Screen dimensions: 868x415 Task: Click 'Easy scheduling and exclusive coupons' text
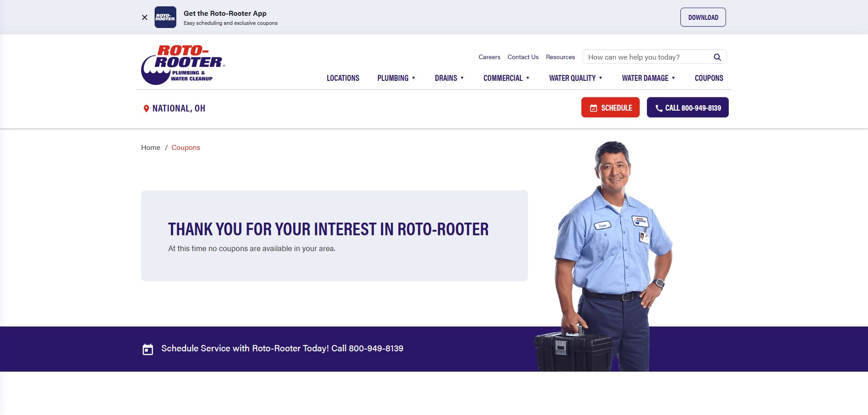pos(231,23)
